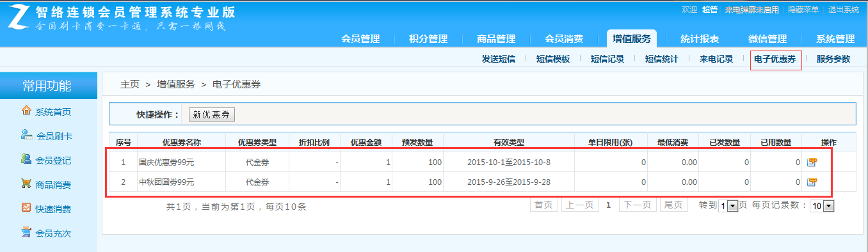868x252 pixels.
Task: Click the 会员登记 people icon
Action: [x=26, y=159]
